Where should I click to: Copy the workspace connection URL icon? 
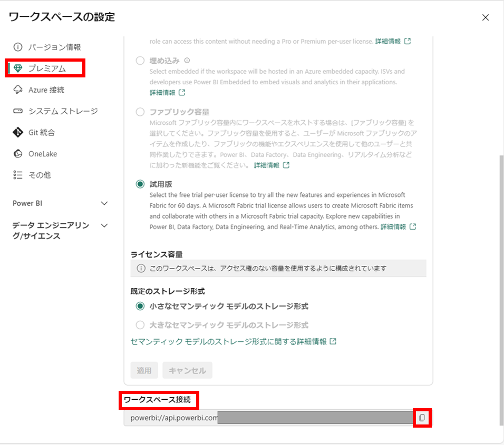coord(422,418)
